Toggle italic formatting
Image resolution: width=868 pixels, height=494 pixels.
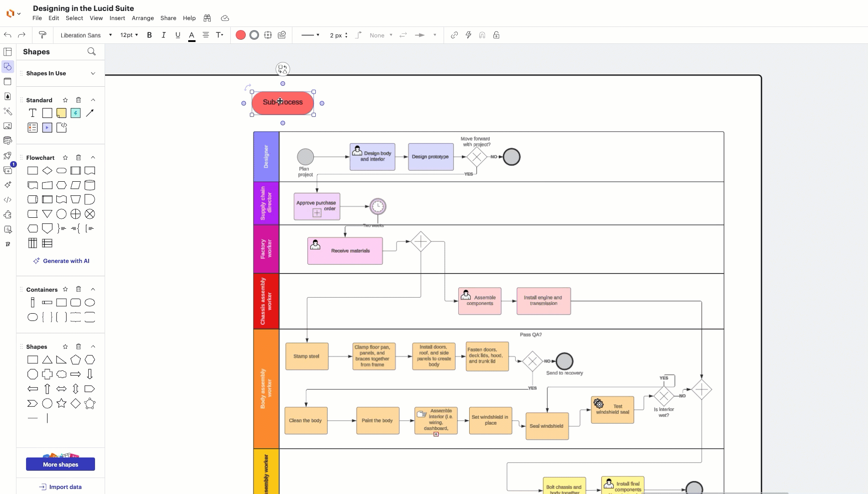point(164,35)
